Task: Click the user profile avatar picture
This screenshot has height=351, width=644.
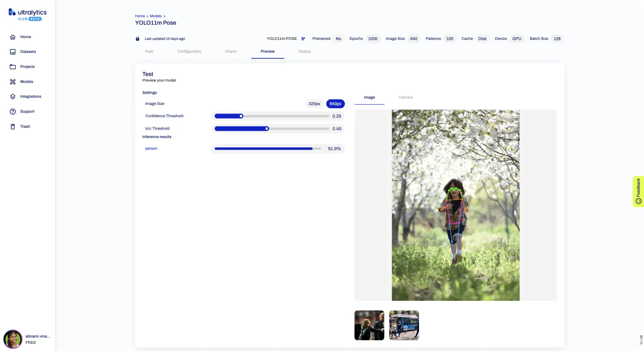Action: (x=13, y=339)
